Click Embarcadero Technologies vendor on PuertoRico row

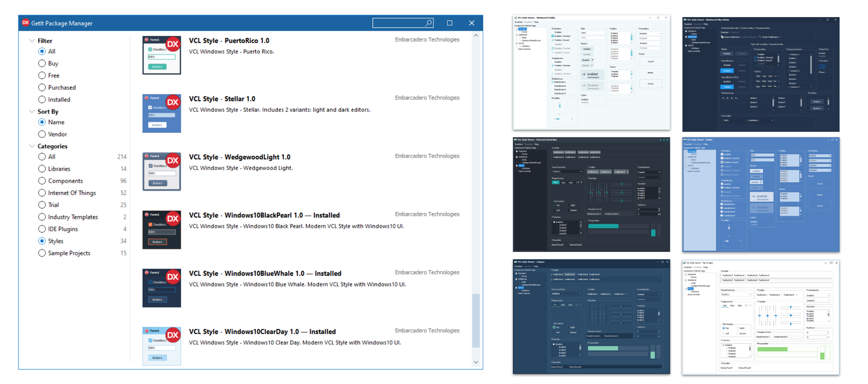coord(427,40)
